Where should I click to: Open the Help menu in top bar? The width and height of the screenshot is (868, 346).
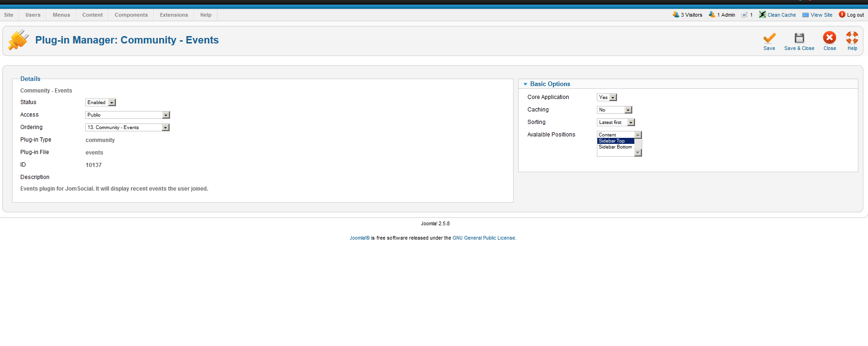coord(206,15)
